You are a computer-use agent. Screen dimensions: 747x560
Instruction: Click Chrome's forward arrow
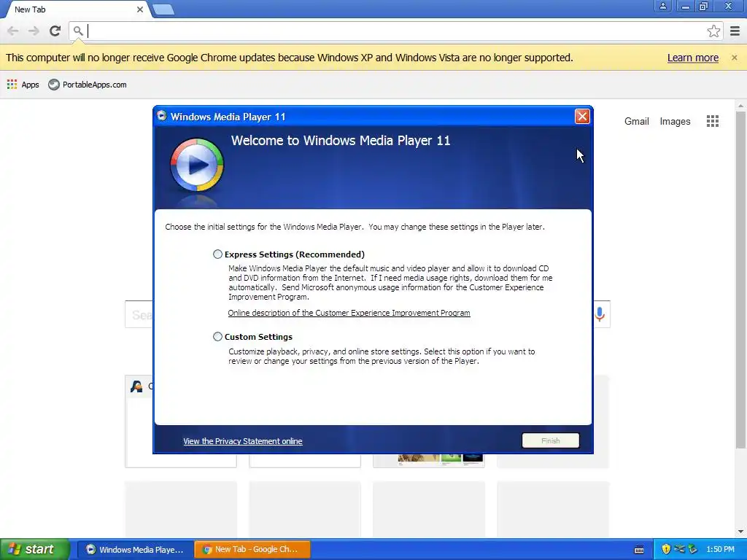click(x=34, y=31)
